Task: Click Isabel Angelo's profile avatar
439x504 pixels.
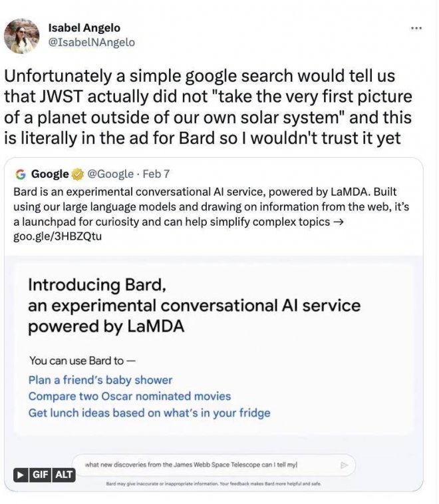Action: (x=22, y=36)
